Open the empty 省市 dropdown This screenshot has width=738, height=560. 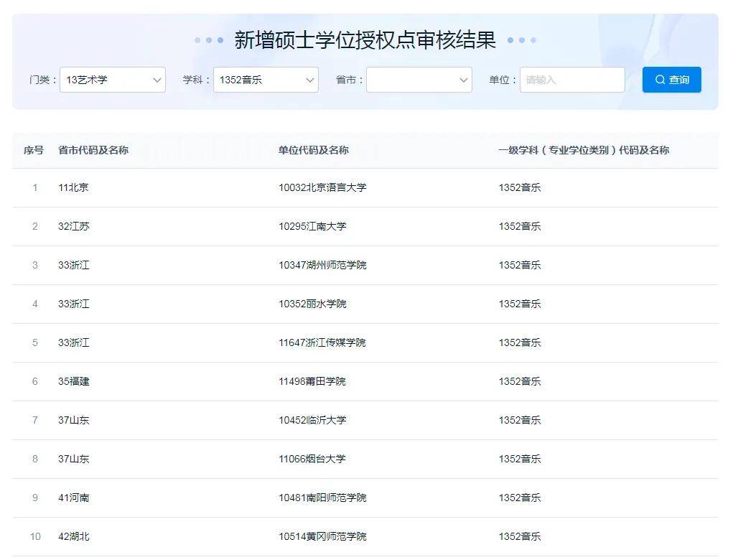point(419,80)
